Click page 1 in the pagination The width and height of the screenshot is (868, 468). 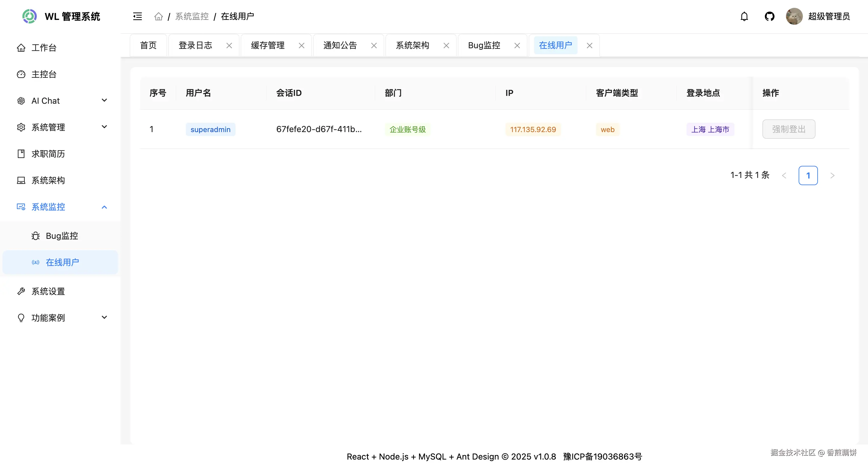point(808,175)
